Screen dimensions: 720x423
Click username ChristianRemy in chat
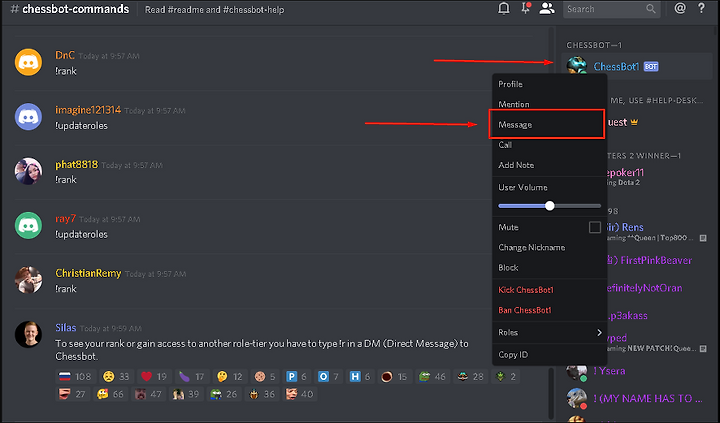click(88, 273)
